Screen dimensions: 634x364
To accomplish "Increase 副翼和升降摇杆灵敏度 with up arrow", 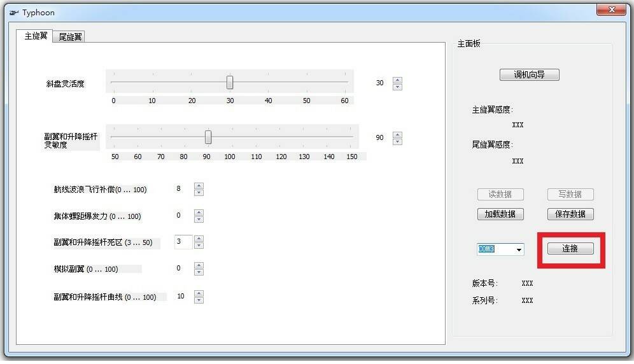I will point(397,135).
